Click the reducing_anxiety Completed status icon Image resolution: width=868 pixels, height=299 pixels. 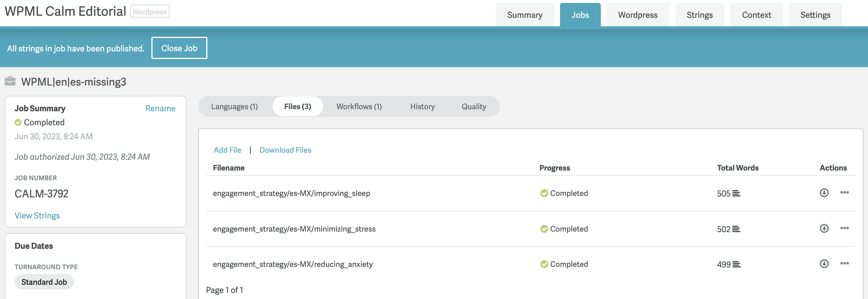click(544, 264)
